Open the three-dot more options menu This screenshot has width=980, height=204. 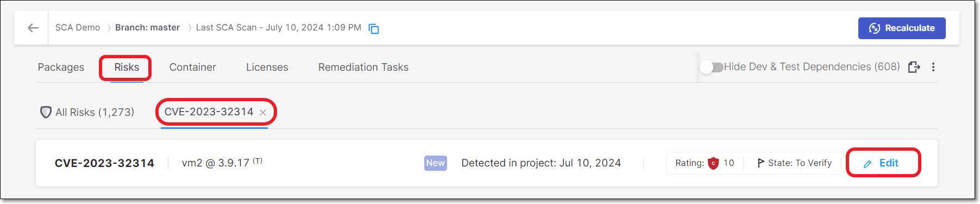pos(933,67)
